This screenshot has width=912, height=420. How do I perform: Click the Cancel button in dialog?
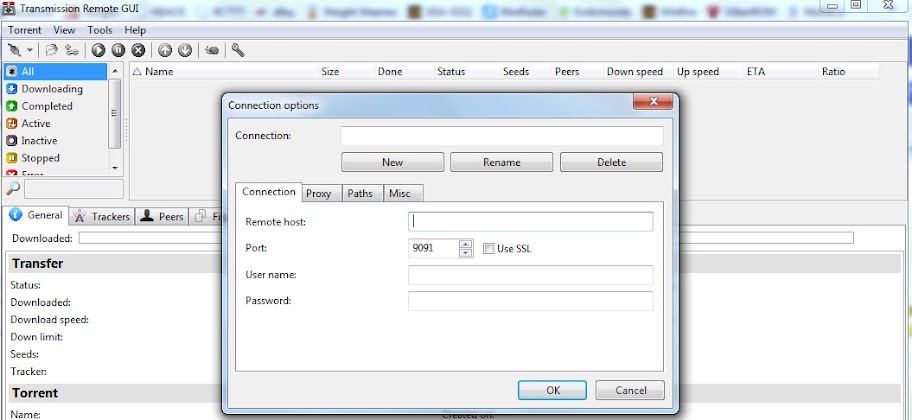tap(630, 390)
